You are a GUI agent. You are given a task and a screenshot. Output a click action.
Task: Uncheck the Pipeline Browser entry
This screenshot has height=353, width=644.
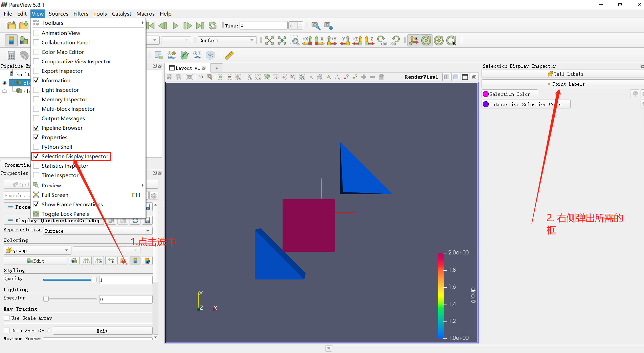point(37,128)
